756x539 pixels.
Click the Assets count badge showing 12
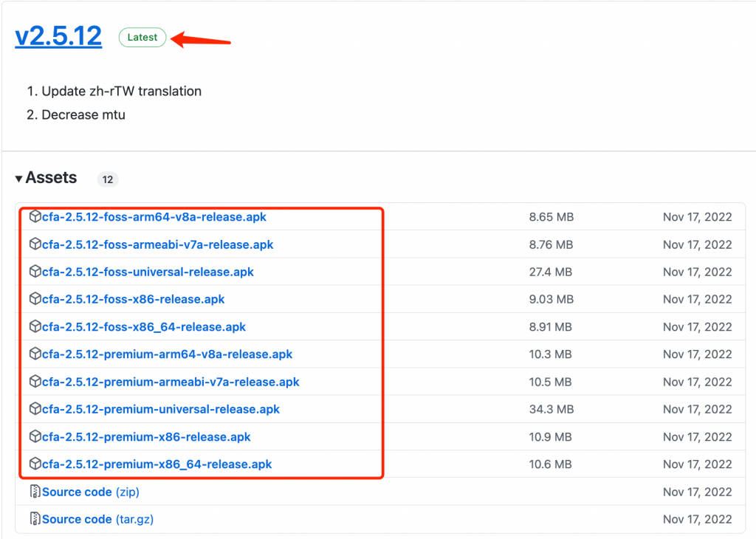(x=108, y=179)
